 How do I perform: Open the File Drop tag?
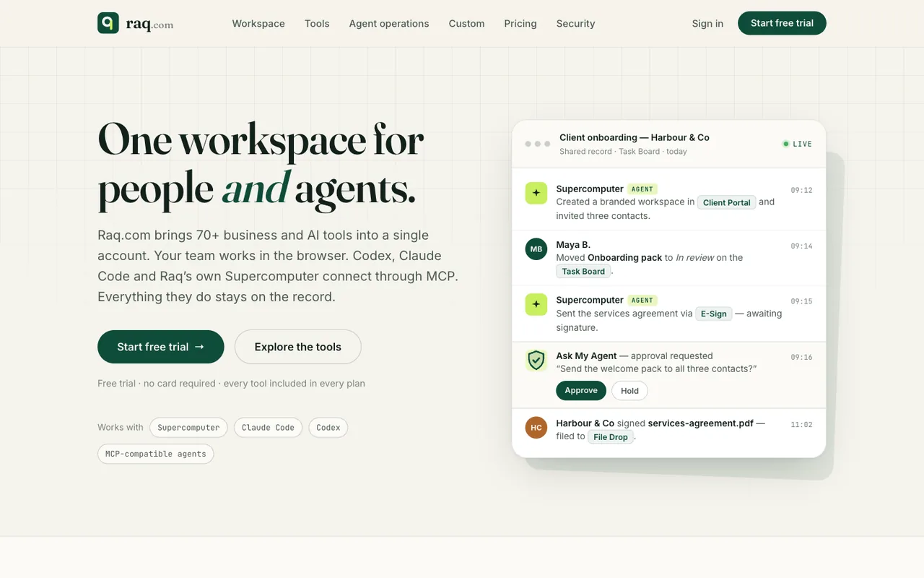(x=611, y=436)
